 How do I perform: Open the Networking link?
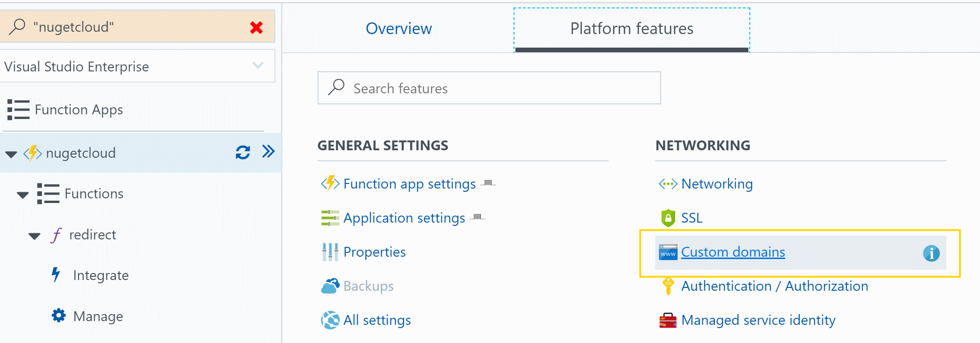tap(717, 184)
